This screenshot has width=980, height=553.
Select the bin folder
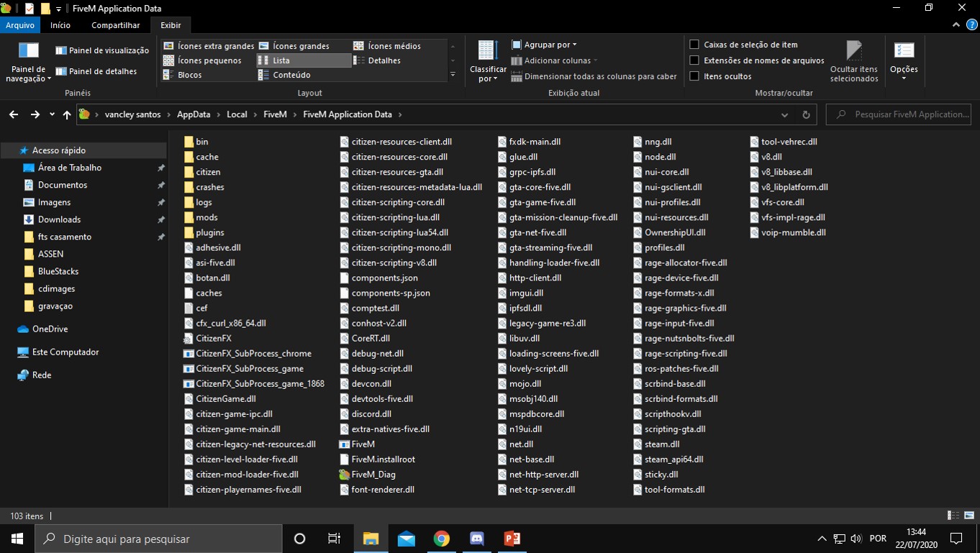pos(196,142)
